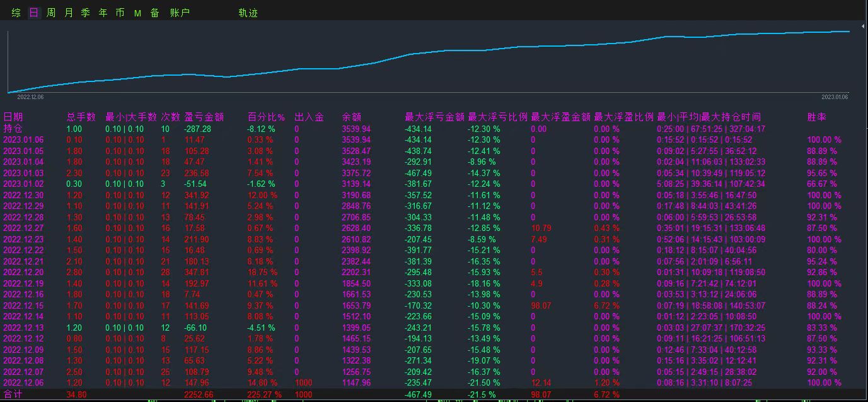Open the 备 tab
The width and height of the screenshot is (868, 402).
click(x=154, y=13)
